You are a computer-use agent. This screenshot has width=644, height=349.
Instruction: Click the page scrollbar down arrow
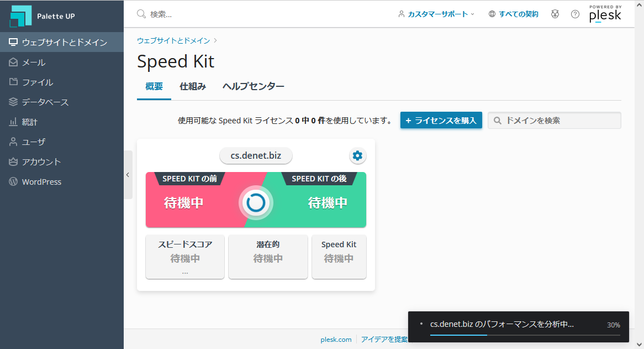coord(639,345)
